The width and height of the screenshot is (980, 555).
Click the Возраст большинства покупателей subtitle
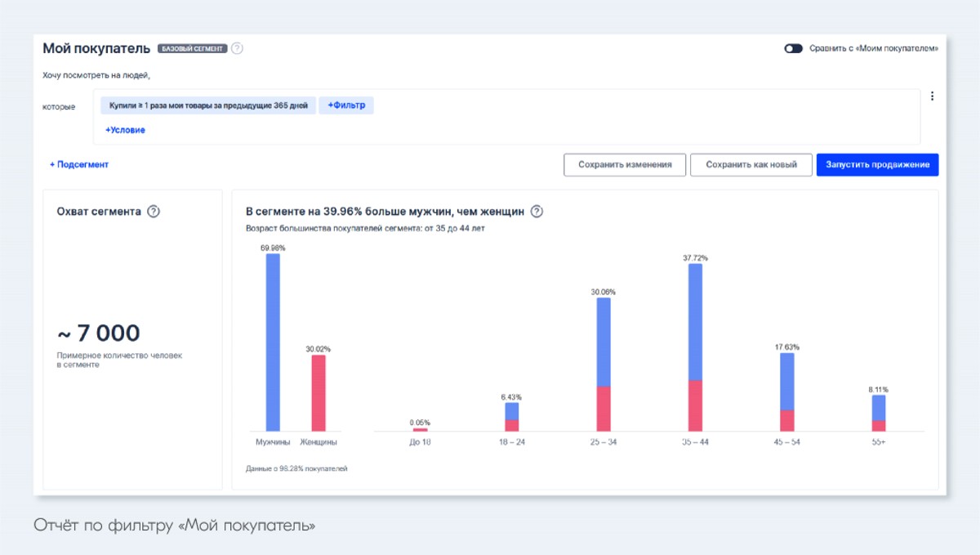(x=365, y=229)
